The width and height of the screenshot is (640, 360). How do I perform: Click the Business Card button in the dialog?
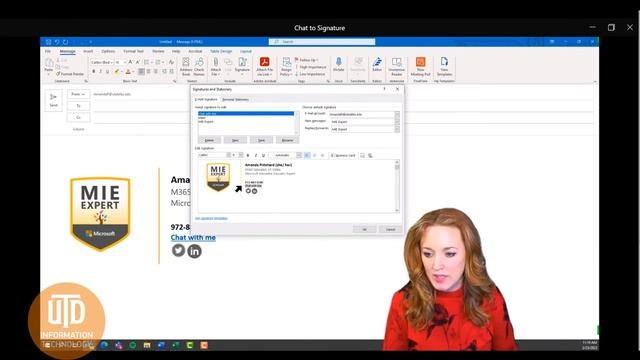(x=343, y=156)
